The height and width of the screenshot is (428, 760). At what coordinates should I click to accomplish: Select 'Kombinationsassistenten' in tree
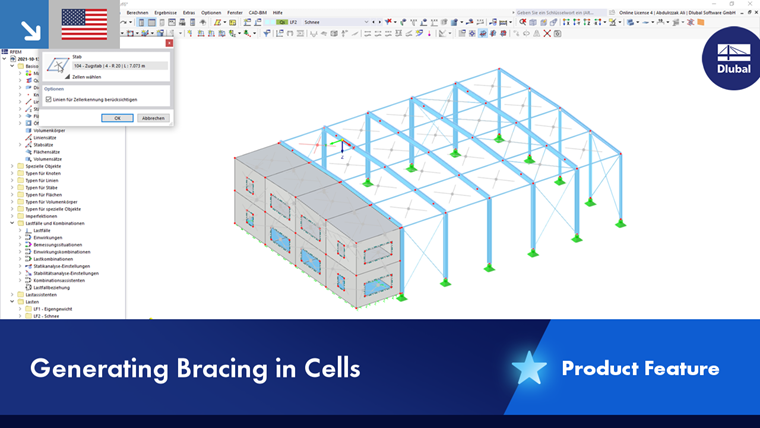tap(59, 281)
